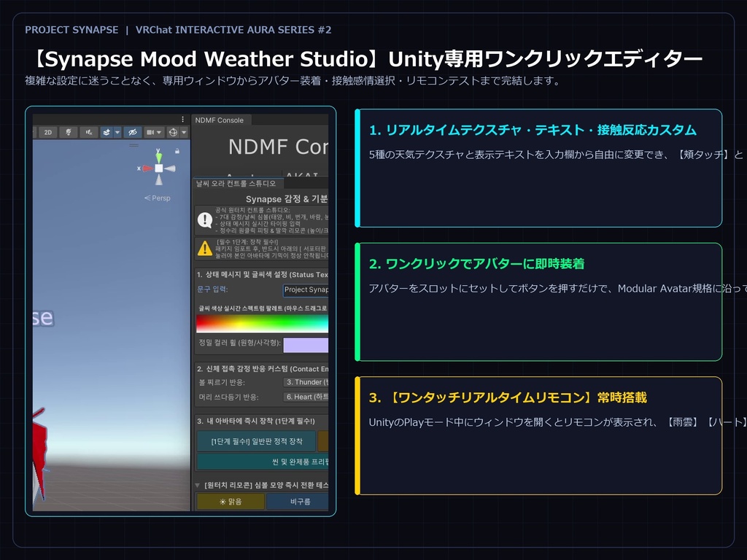Click the large NDMF Con heading text
The image size is (747, 560).
[278, 147]
